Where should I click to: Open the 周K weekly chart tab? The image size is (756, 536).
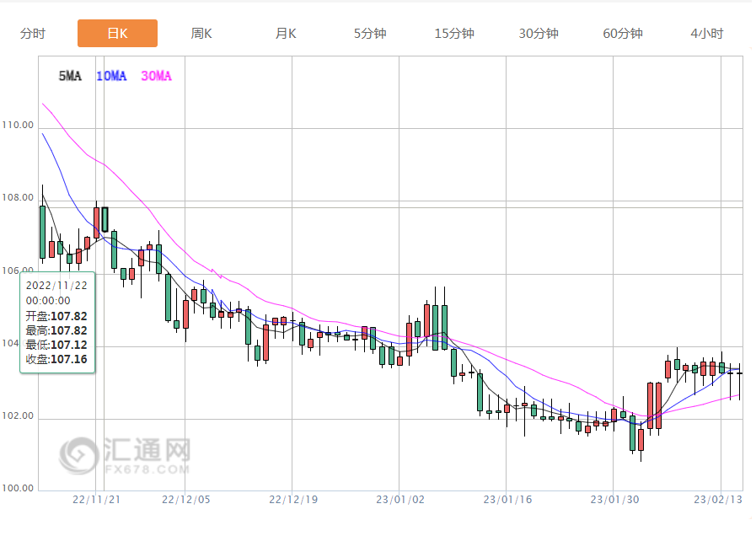click(x=201, y=34)
